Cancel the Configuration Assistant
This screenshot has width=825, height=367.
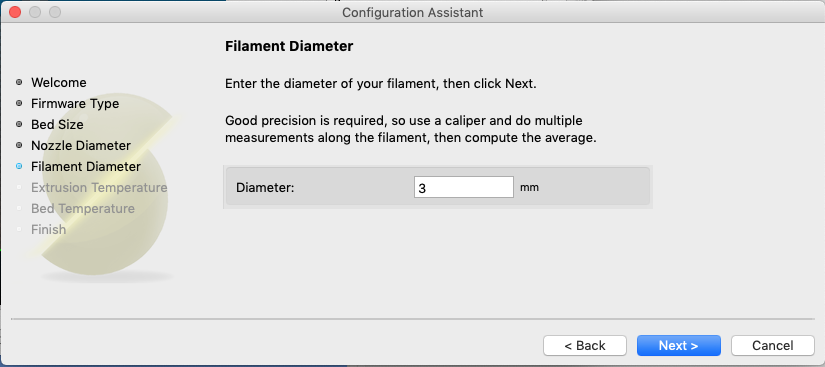point(772,345)
